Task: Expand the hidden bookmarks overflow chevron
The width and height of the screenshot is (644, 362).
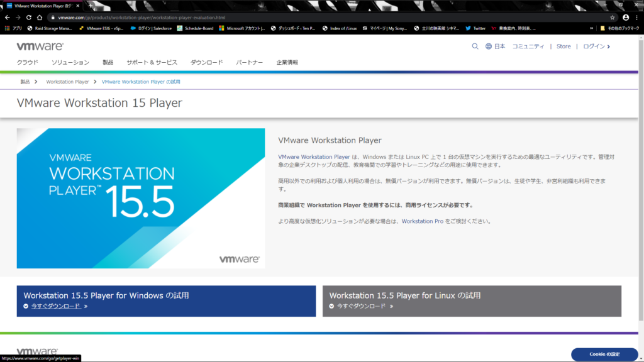Action: (591, 28)
